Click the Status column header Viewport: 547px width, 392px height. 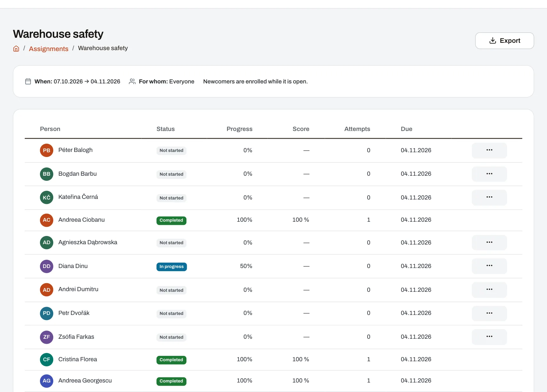pyautogui.click(x=166, y=129)
